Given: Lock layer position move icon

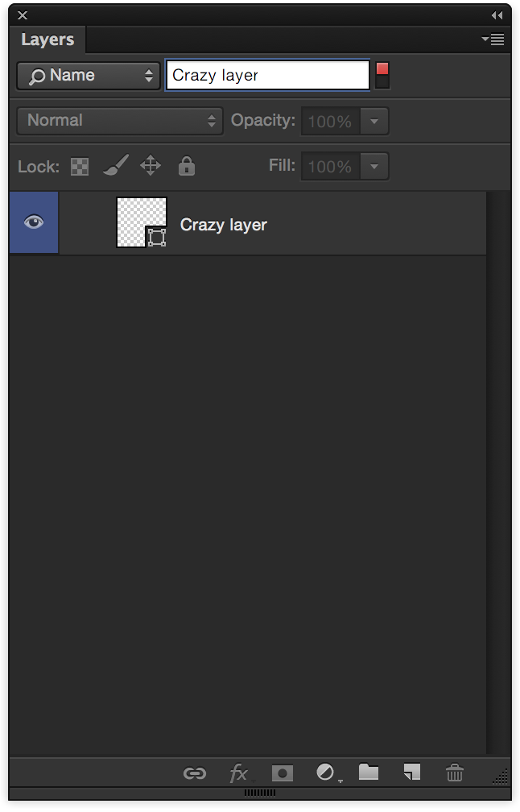Looking at the screenshot, I should [x=151, y=166].
